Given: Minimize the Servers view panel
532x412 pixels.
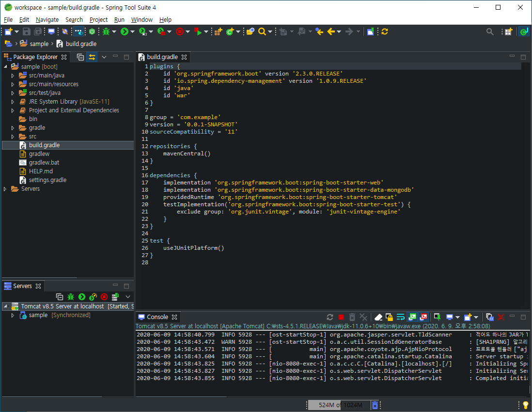Looking at the screenshot, I should pos(115,286).
